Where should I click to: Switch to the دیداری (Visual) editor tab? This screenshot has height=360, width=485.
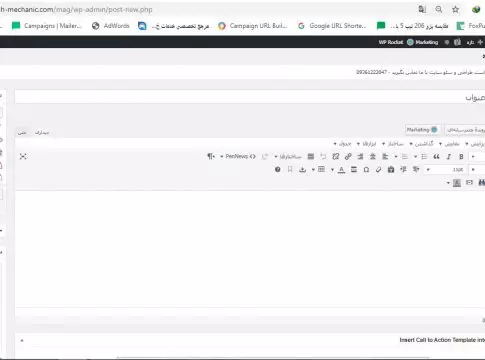coord(42,133)
